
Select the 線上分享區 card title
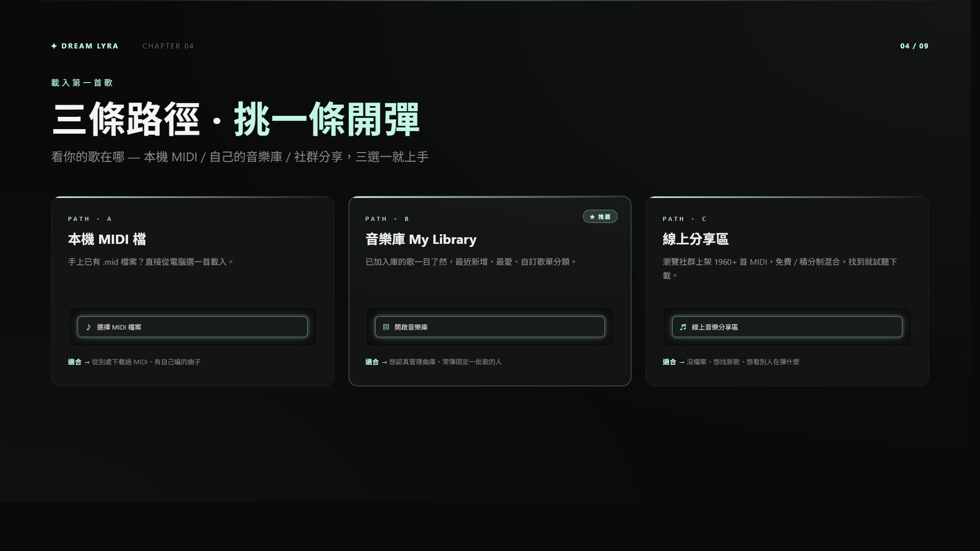pyautogui.click(x=695, y=239)
